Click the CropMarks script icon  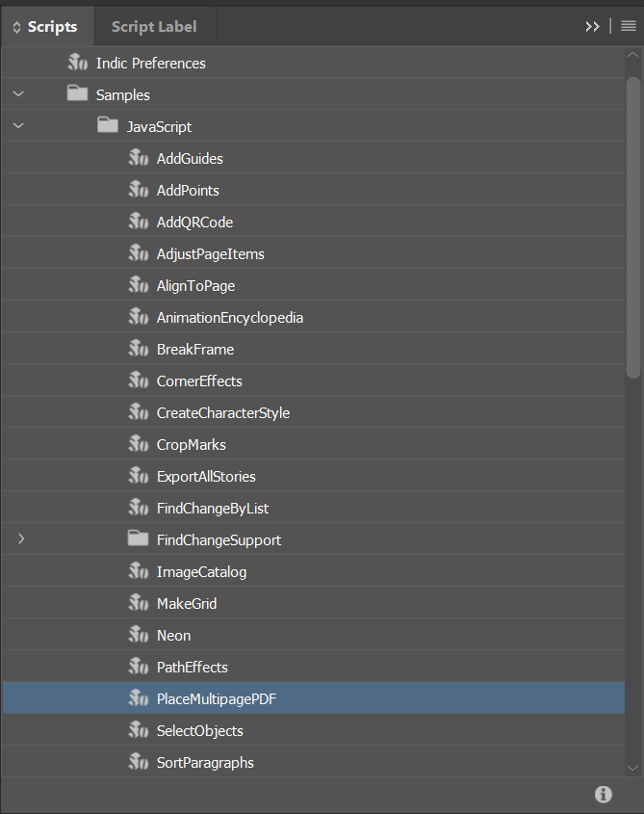pyautogui.click(x=138, y=444)
